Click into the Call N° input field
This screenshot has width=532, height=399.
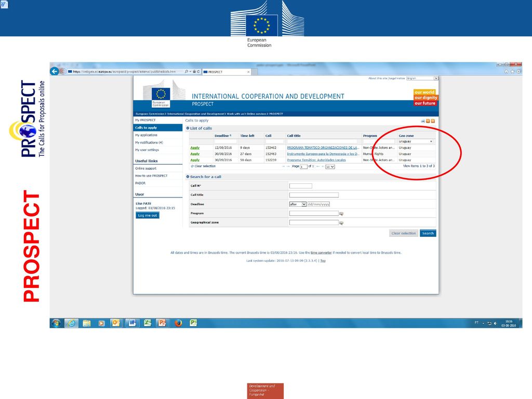(x=301, y=186)
